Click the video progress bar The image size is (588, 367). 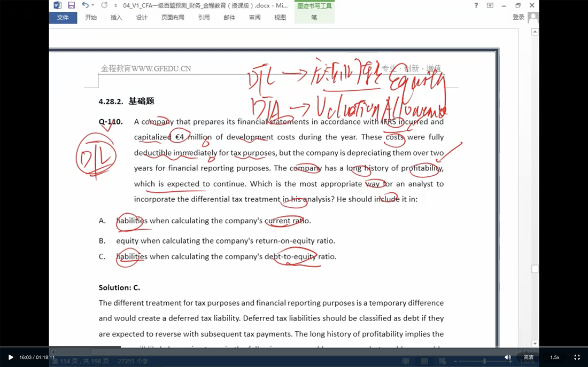pyautogui.click(x=294, y=347)
